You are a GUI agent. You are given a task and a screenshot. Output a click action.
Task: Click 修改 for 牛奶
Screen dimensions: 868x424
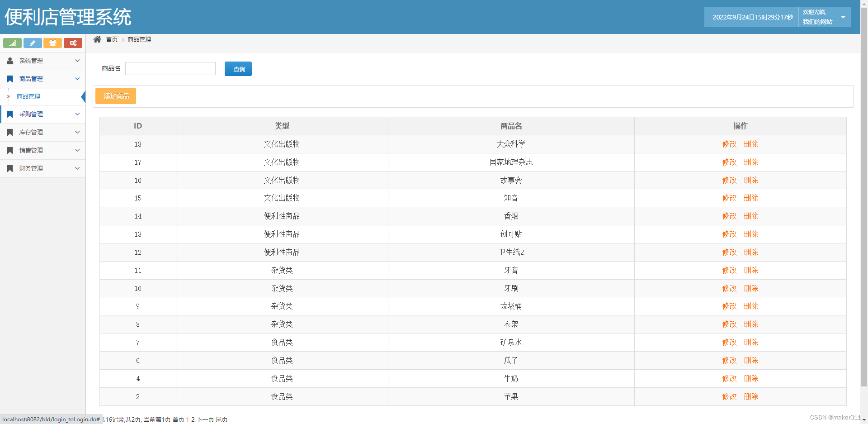click(x=729, y=378)
